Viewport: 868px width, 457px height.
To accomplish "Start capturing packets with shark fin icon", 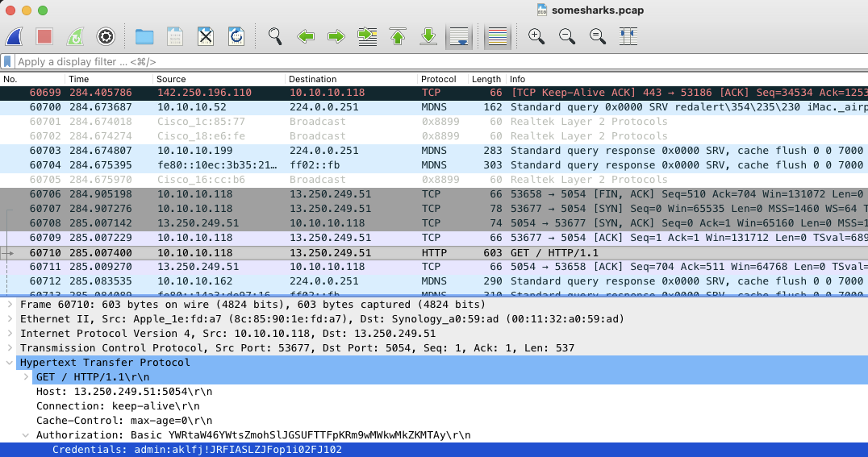I will (14, 36).
